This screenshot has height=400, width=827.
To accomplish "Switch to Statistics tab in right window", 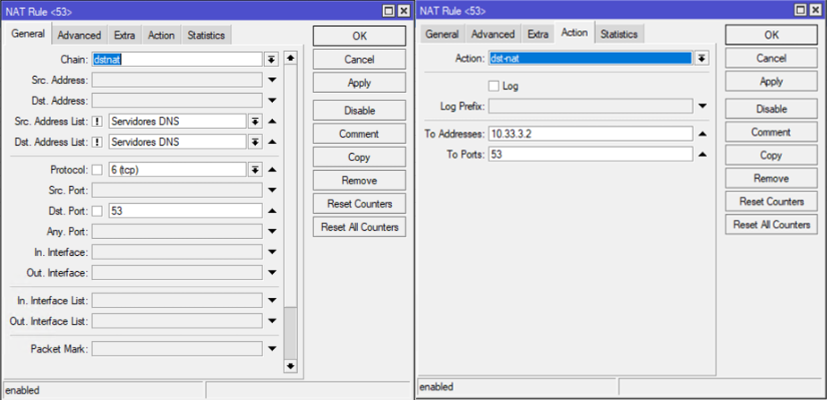I will [619, 34].
